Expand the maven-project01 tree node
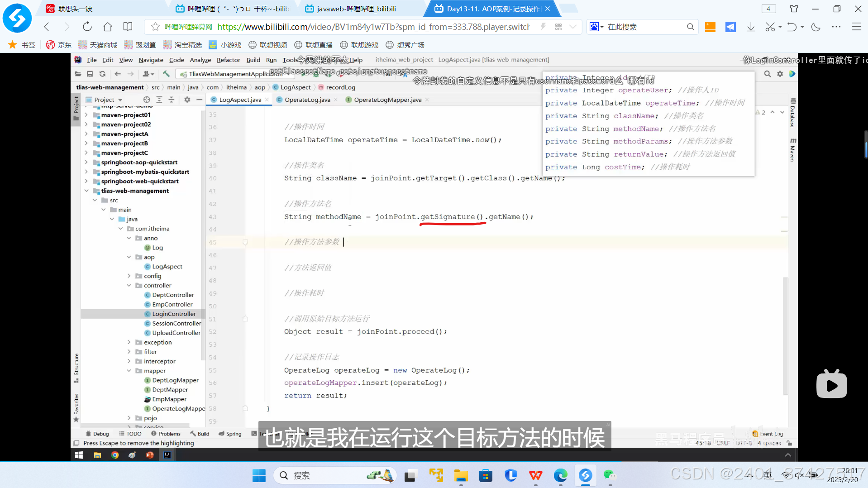Image resolution: width=868 pixels, height=488 pixels. coord(86,115)
